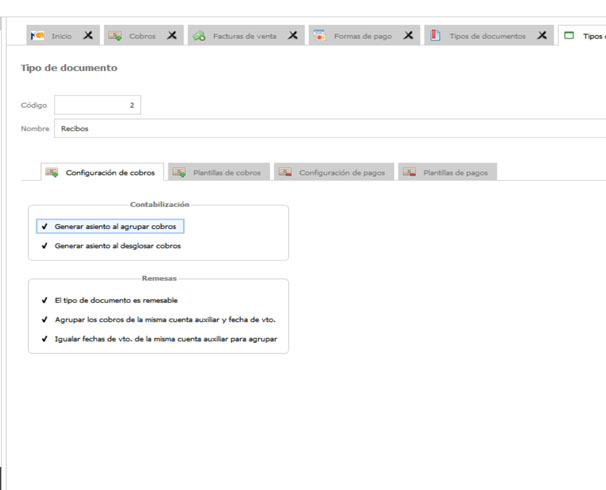Go to the Tipos de documentos tab
Image resolution: width=606 pixels, height=490 pixels.
point(487,36)
